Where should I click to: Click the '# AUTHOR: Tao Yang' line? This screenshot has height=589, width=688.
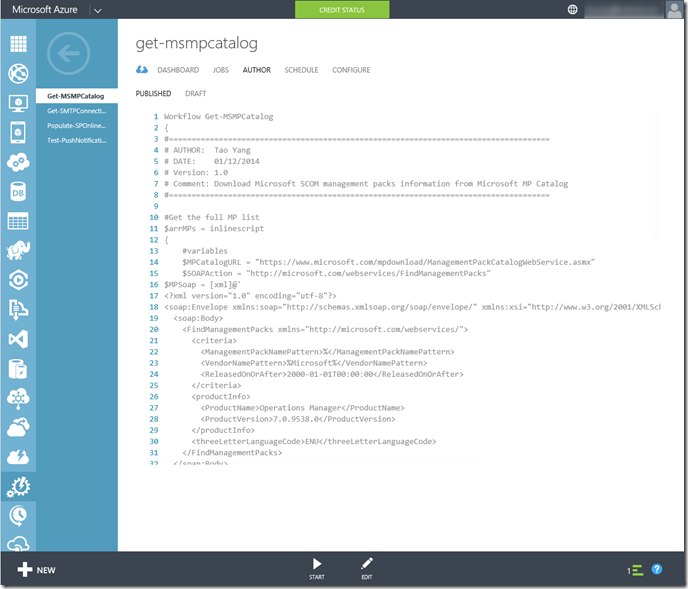(207, 150)
